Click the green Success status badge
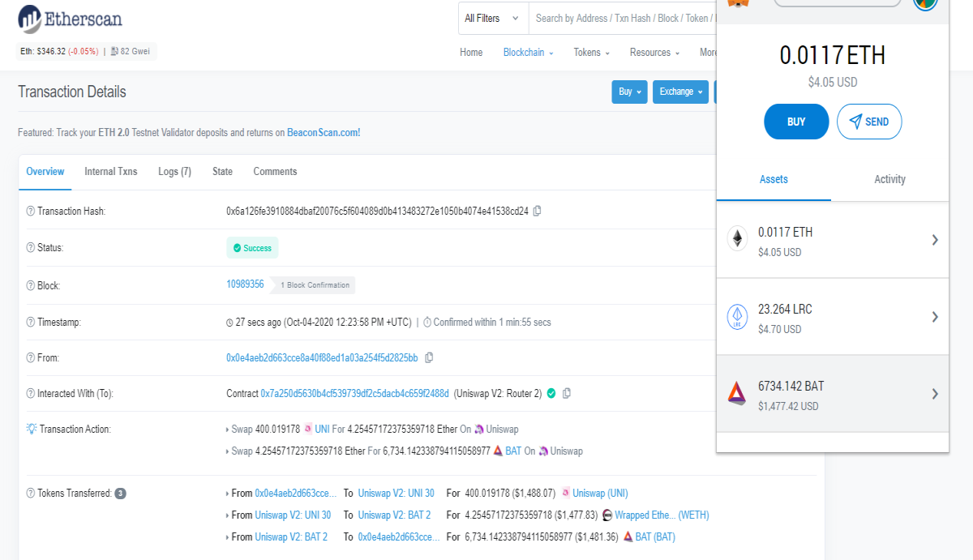Screen dimensions: 973x560 point(252,248)
